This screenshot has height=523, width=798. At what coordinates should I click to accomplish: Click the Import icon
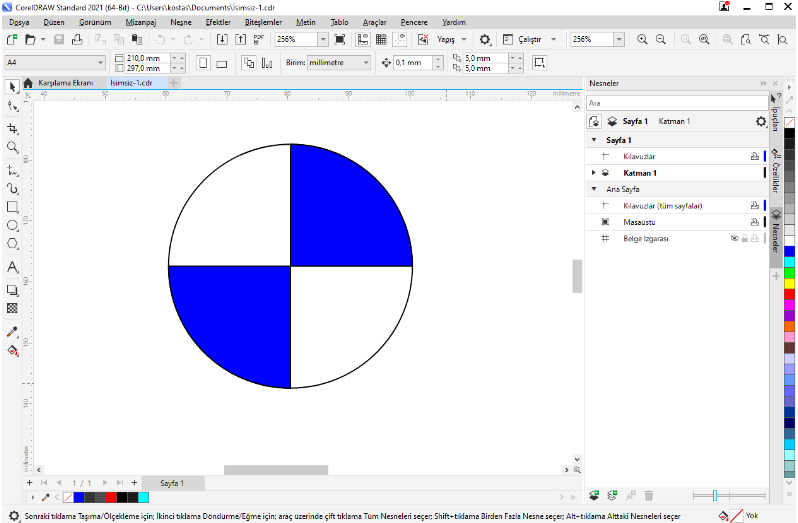pos(222,39)
